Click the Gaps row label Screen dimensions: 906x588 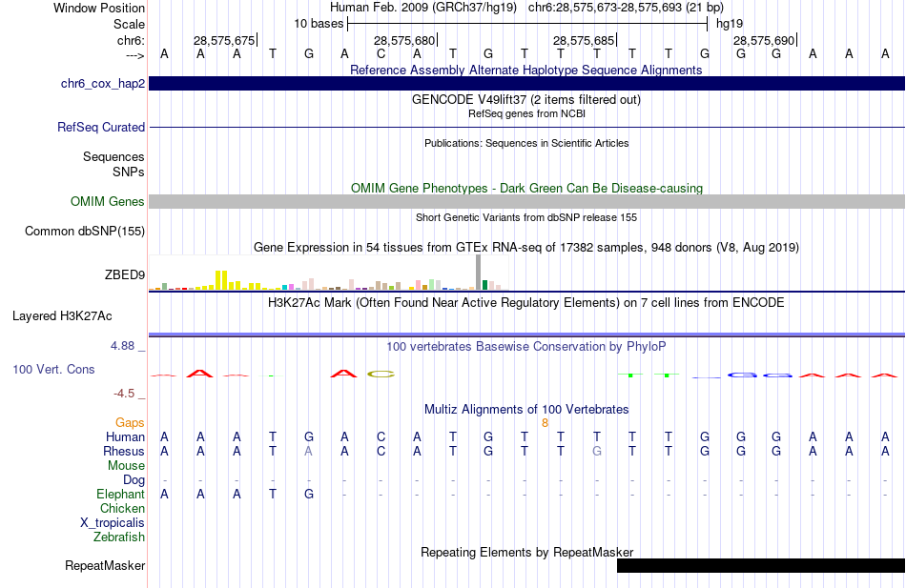click(130, 423)
